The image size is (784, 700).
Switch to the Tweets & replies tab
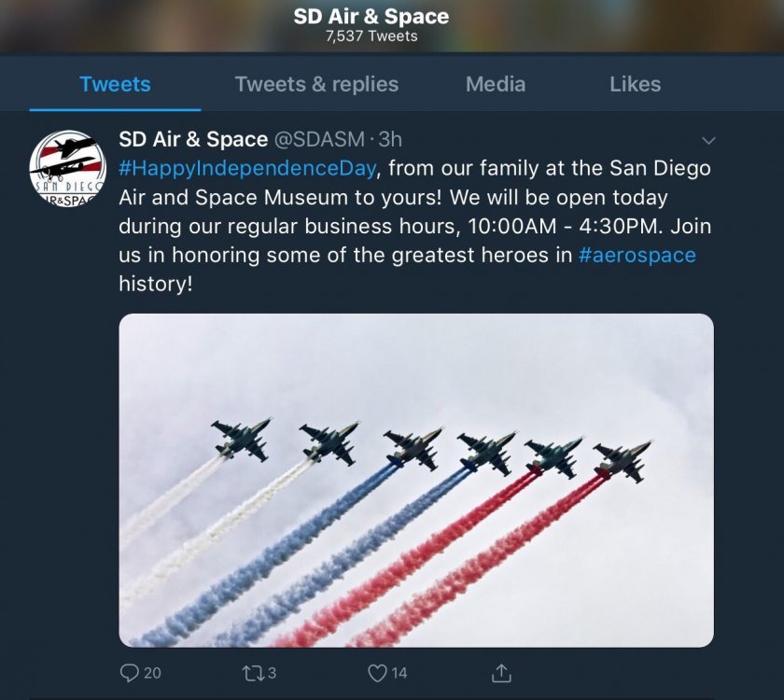pyautogui.click(x=316, y=84)
